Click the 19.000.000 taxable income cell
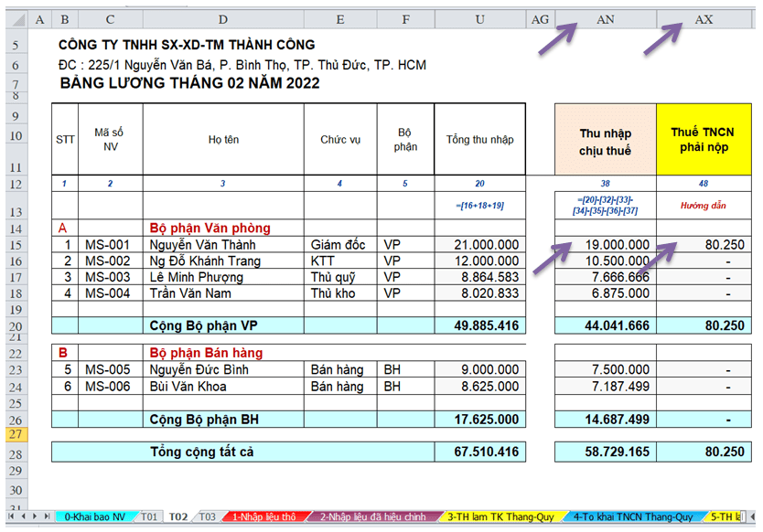The width and height of the screenshot is (763, 532). 605,245
